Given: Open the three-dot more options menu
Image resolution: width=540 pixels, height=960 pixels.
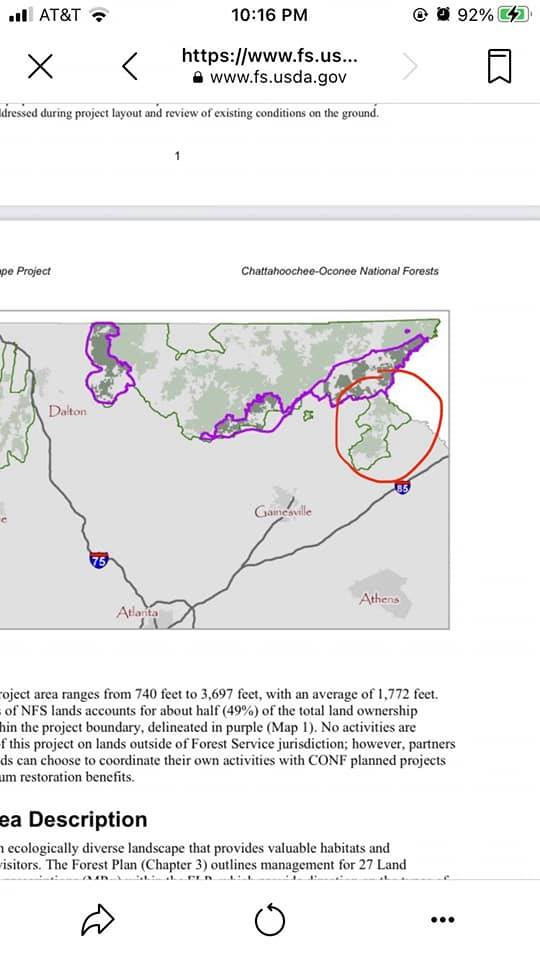Looking at the screenshot, I should 443,920.
